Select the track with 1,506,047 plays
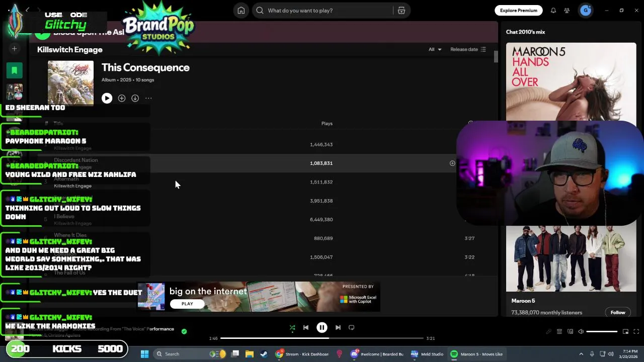Viewport: 644px width, 362px height. click(264, 257)
